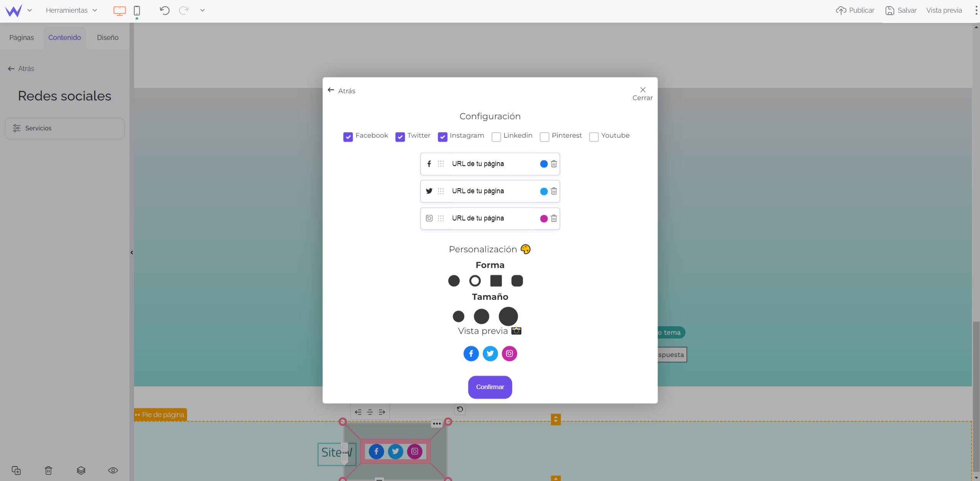The width and height of the screenshot is (980, 481).
Task: Click Confirmar to save settings
Action: (489, 387)
